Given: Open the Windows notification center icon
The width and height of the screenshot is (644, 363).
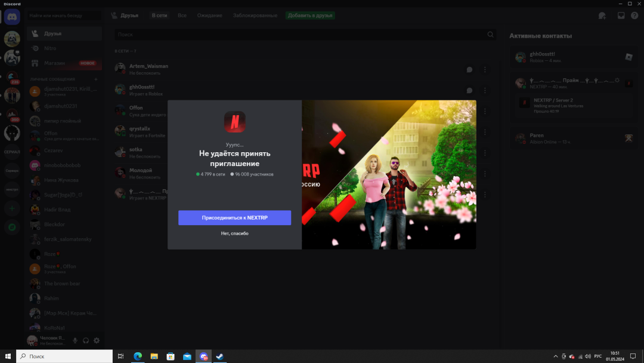Looking at the screenshot, I should 633,356.
